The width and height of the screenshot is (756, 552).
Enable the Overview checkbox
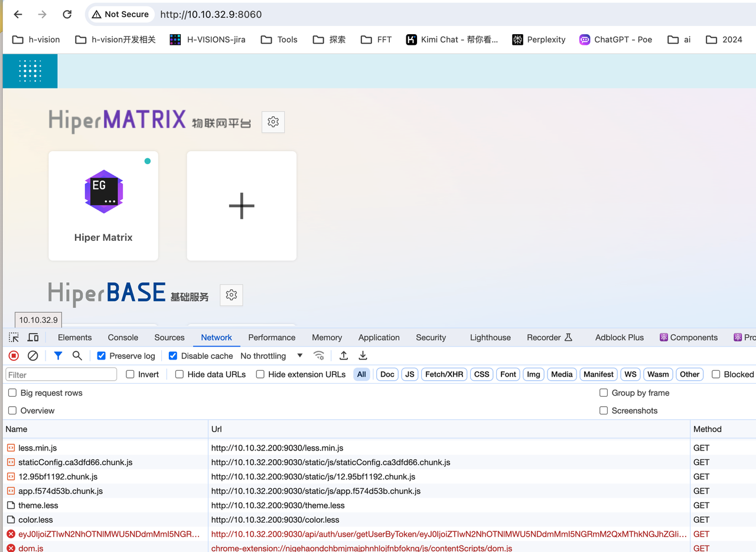[12, 410]
